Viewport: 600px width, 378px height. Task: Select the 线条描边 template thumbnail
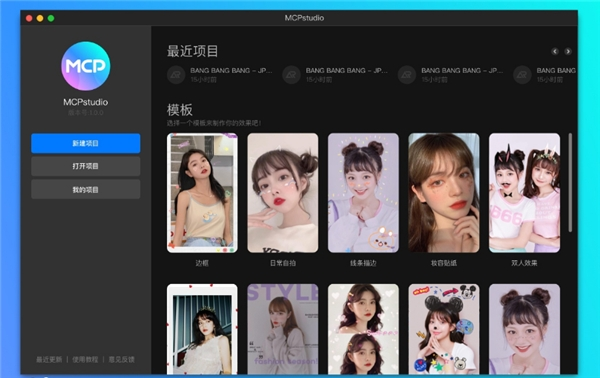tap(363, 193)
